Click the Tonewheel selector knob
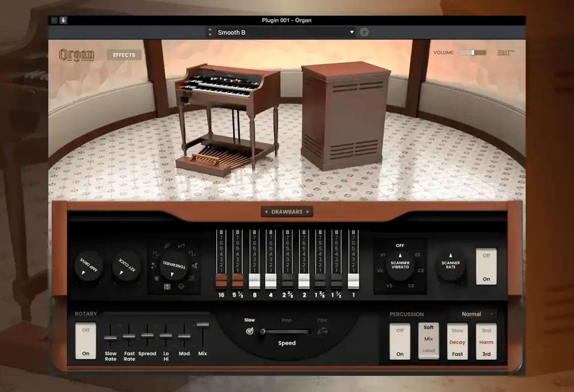The width and height of the screenshot is (574, 392). [x=174, y=266]
